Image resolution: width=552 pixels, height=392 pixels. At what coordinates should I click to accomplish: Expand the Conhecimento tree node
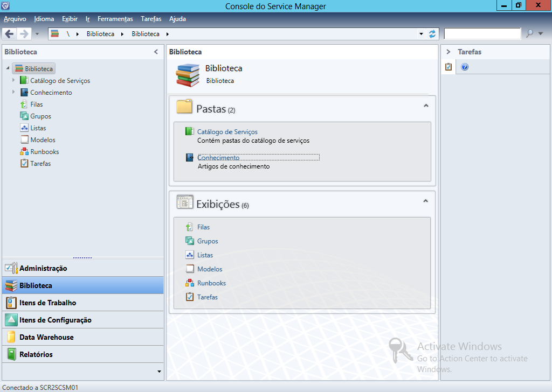click(x=13, y=92)
